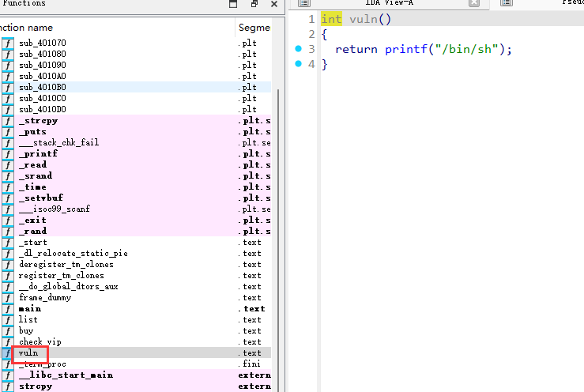Screen dimensions: 584x392
Task: Select __do_global_dtors_aux function
Action: [136, 286]
